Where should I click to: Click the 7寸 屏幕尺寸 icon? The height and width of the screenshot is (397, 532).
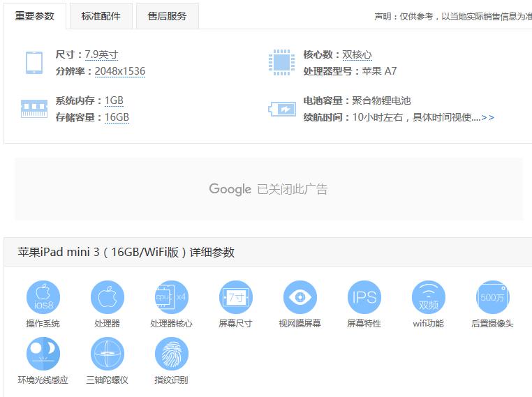(x=235, y=297)
